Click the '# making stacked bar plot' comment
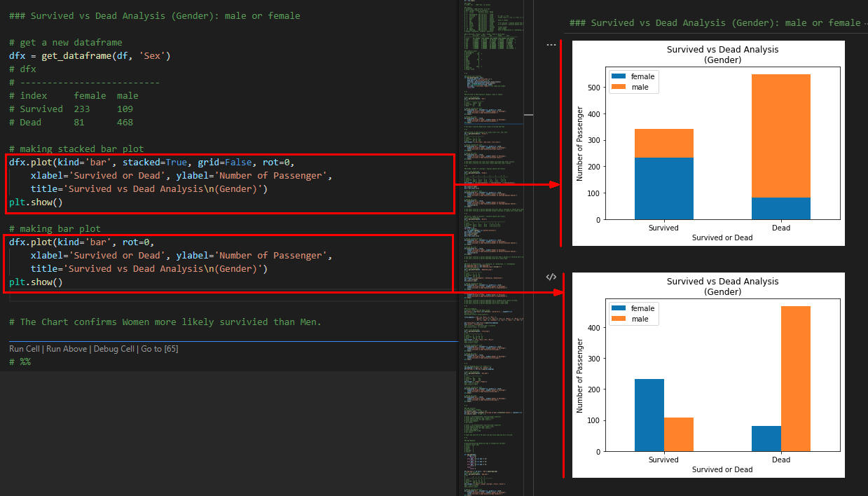 (x=76, y=149)
